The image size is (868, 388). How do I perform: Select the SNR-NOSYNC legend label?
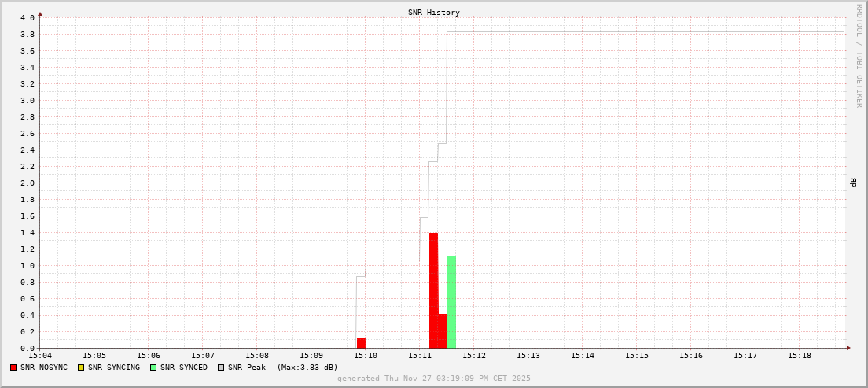tap(44, 368)
